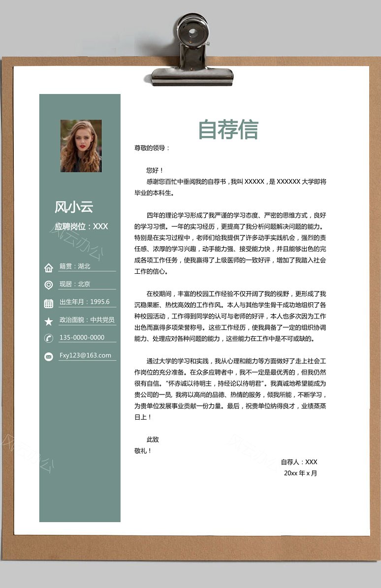Screen dimensions: 381x588
Task: Click the line 日上！
Action: [x=143, y=417]
